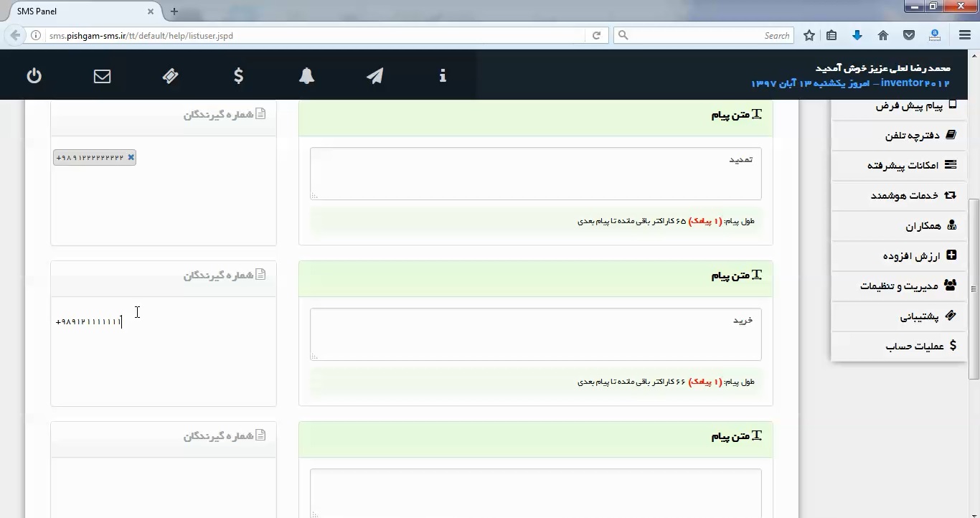
Task: Click the third empty recipients box
Action: coord(163,488)
